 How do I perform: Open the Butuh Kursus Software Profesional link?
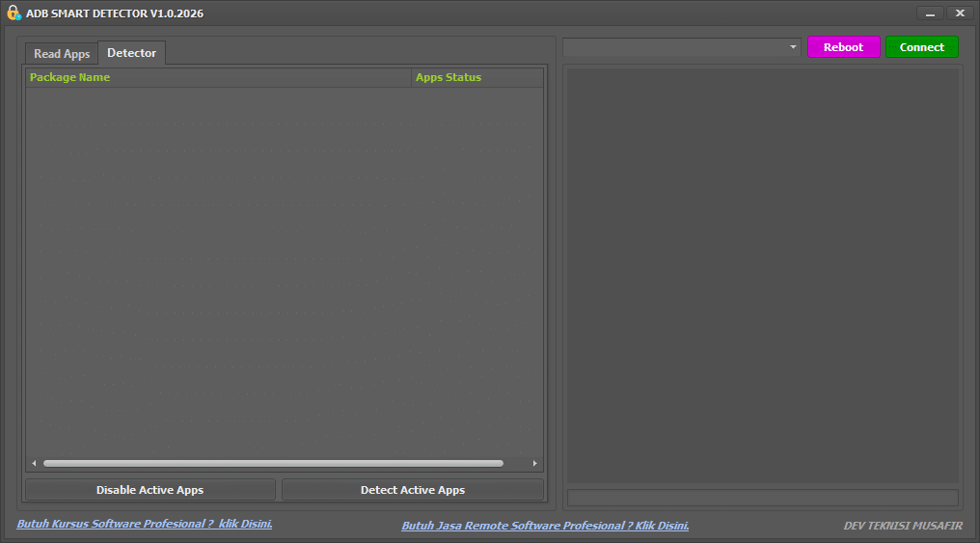pos(145,524)
